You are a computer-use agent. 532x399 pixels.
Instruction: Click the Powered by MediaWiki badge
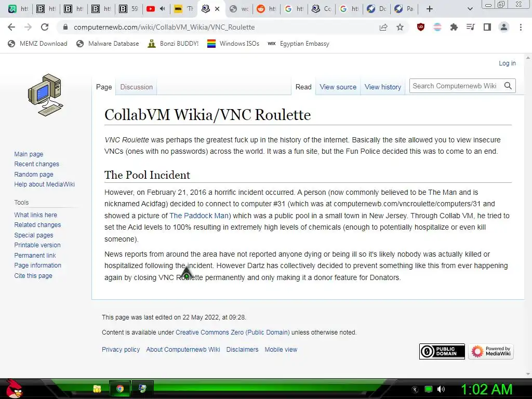click(491, 352)
